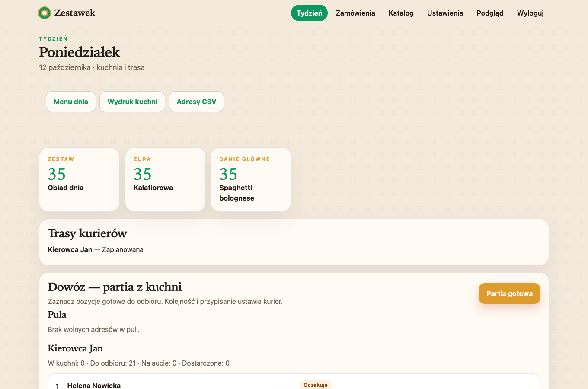Click the Pula subheading
This screenshot has width=588, height=389.
click(57, 315)
